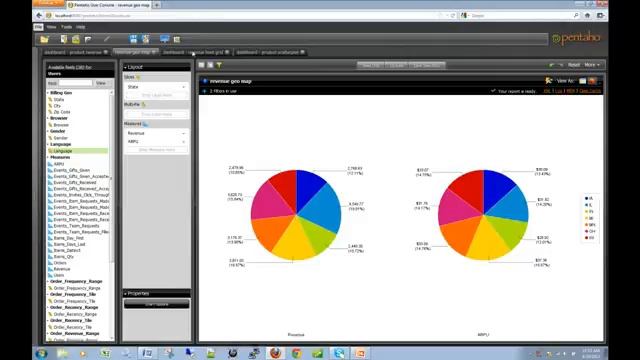Click the browser URL address bar
The width and height of the screenshot is (640, 360).
click(245, 16)
